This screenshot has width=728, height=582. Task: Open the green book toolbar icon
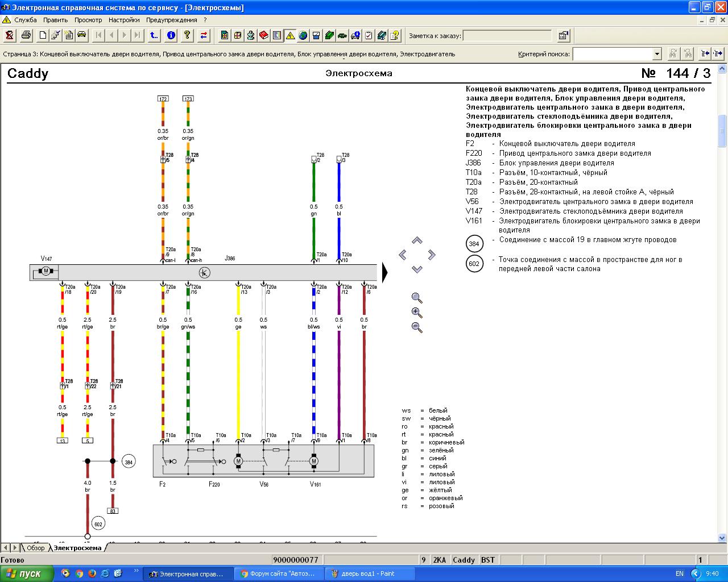coord(329,35)
